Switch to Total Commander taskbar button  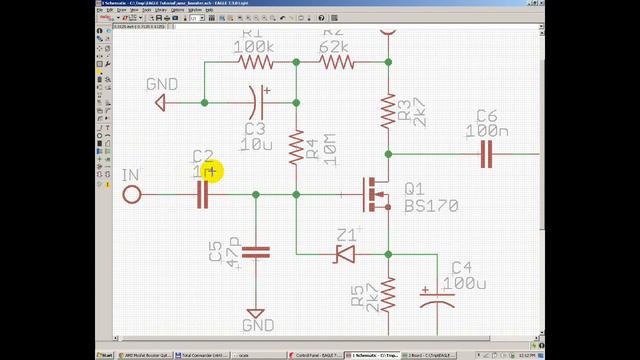(203, 356)
